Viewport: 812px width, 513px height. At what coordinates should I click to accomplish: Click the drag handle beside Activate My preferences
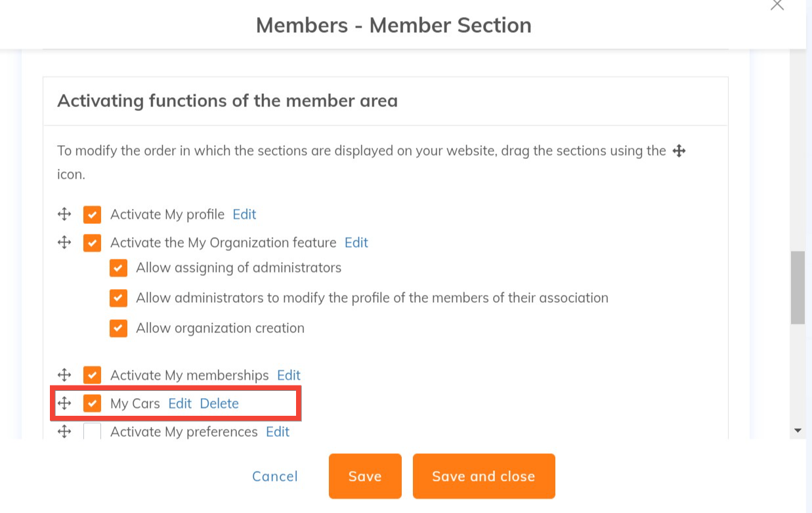64,432
